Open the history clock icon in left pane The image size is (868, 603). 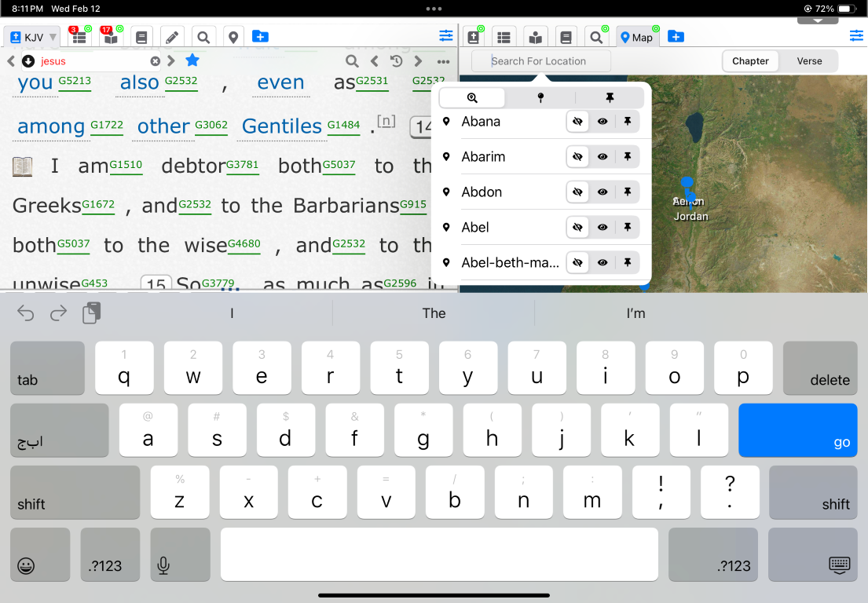[x=396, y=61]
